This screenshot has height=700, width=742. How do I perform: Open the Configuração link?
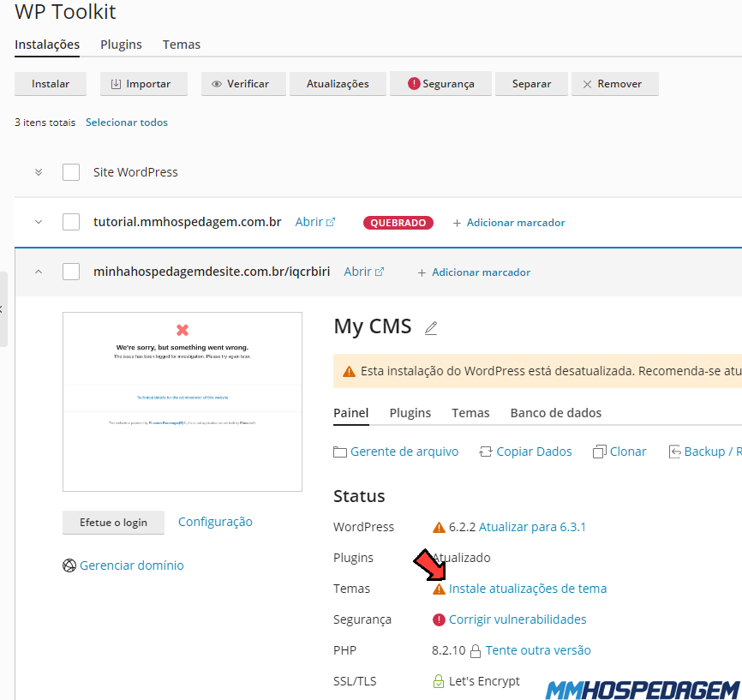click(215, 522)
